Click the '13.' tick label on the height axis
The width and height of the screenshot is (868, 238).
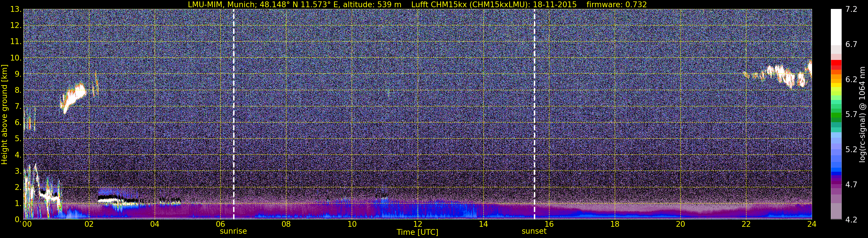click(x=16, y=9)
